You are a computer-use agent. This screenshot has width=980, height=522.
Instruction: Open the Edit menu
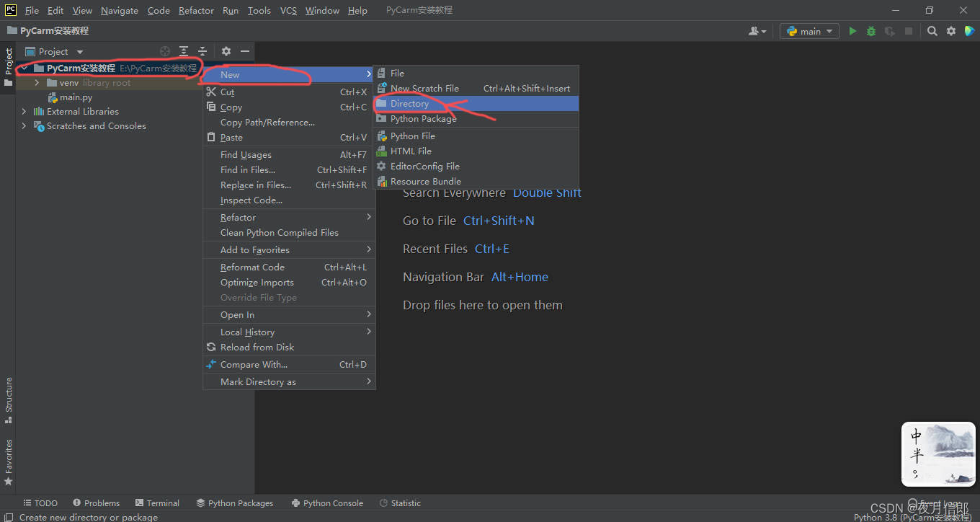55,10
